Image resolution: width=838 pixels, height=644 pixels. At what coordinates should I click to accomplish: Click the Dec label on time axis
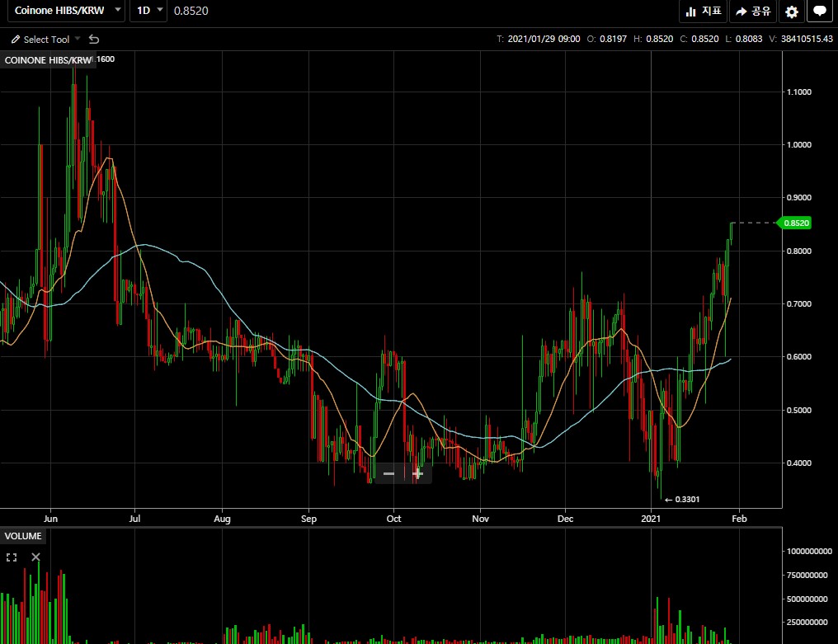click(x=566, y=519)
